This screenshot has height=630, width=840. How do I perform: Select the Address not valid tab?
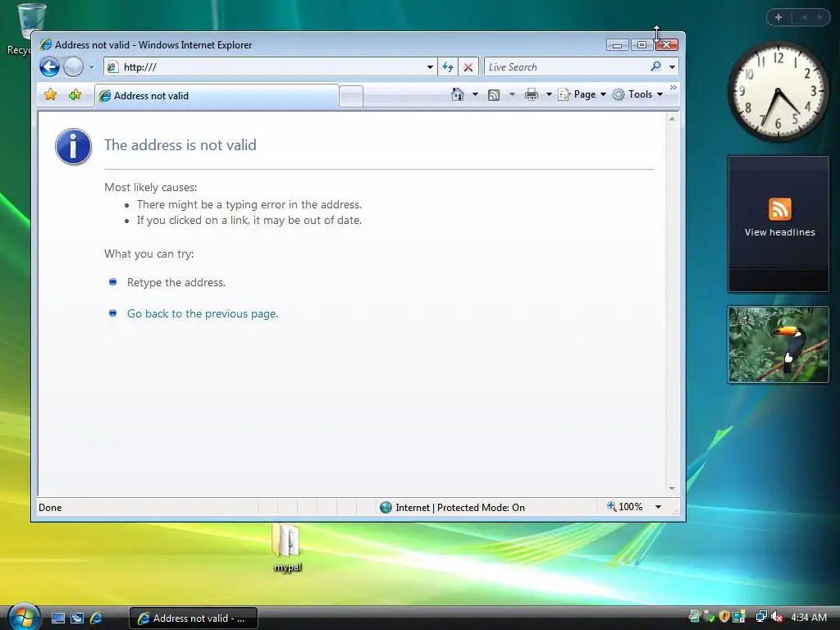click(x=217, y=96)
